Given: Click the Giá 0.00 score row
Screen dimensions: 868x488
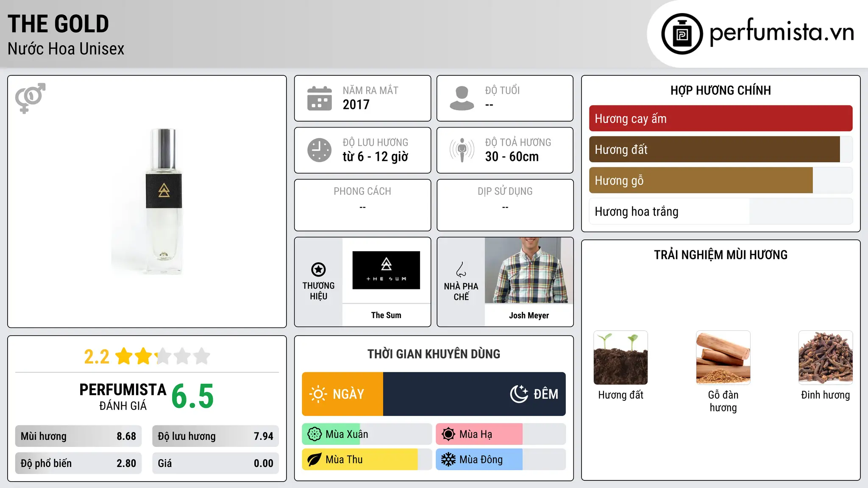Looking at the screenshot, I should point(215,463).
